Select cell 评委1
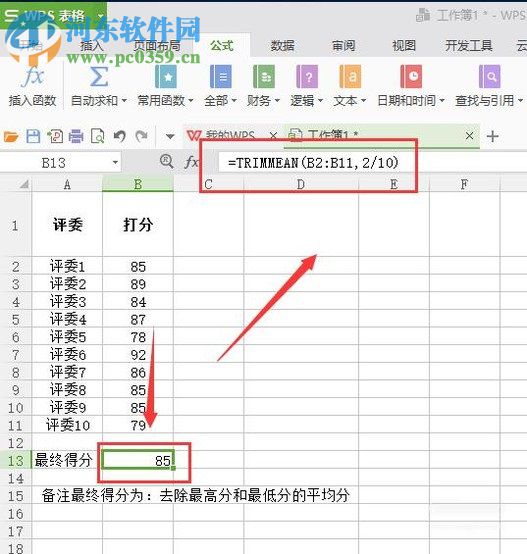Viewport: 527px width, 554px height. (67, 266)
